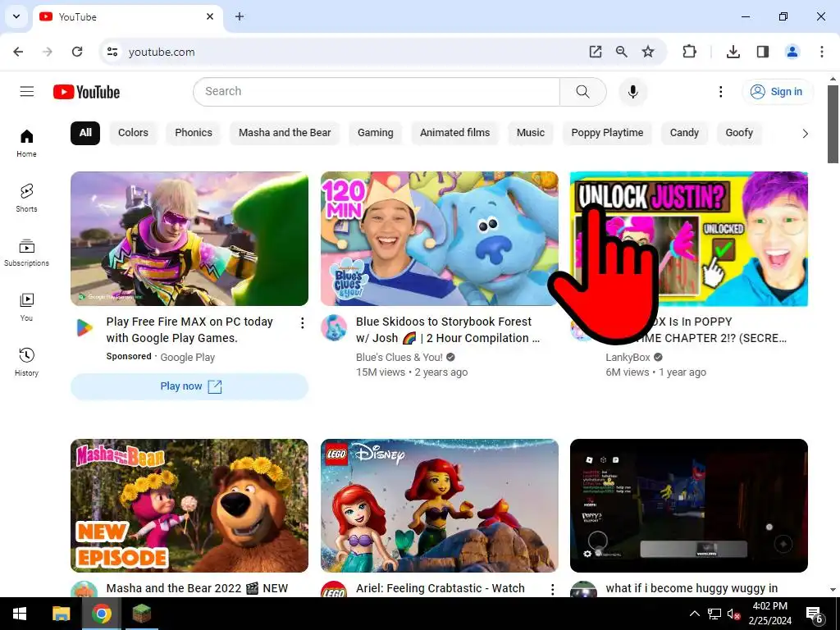The image size is (840, 630).
Task: Click the Sign in button
Action: pos(777,92)
